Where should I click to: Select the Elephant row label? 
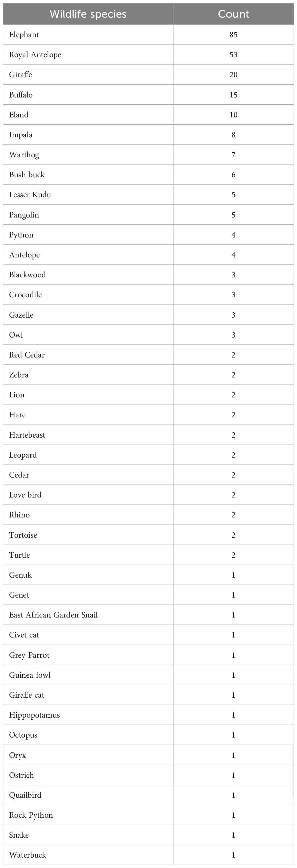tap(24, 35)
